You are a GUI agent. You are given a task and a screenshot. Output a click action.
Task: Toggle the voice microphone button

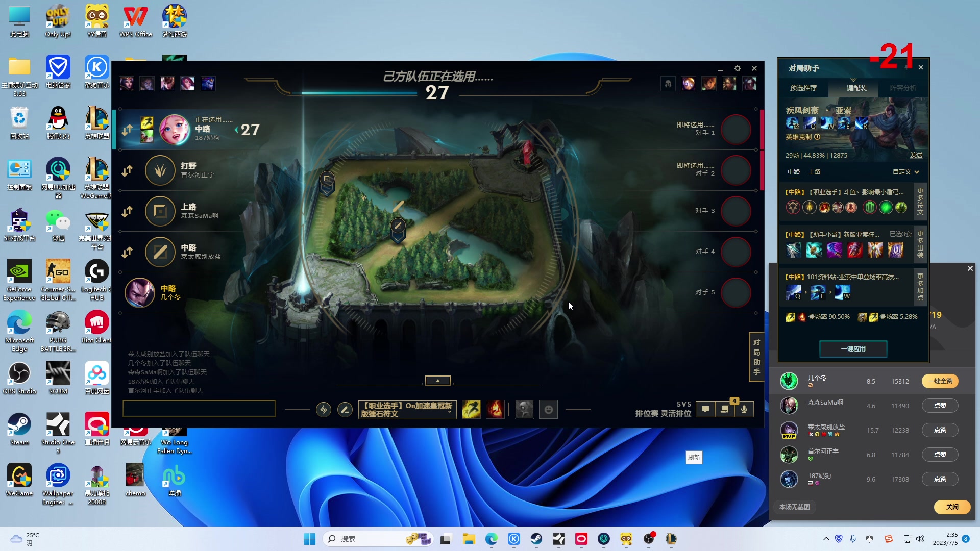pyautogui.click(x=744, y=409)
